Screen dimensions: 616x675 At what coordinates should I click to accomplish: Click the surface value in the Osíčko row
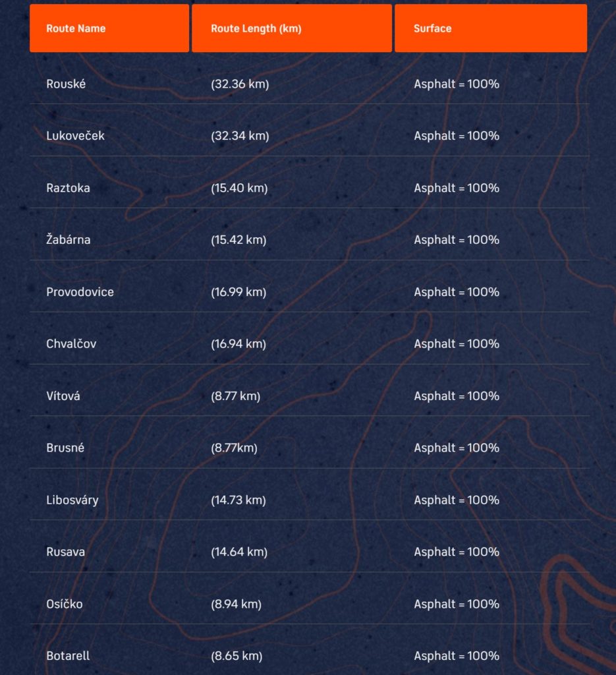pos(457,604)
